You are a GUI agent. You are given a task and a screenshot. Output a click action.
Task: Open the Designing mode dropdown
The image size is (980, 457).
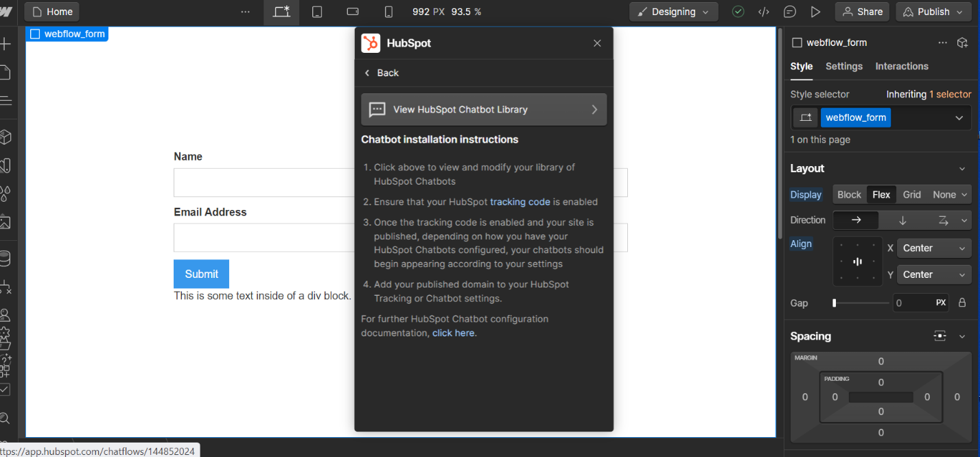click(674, 12)
